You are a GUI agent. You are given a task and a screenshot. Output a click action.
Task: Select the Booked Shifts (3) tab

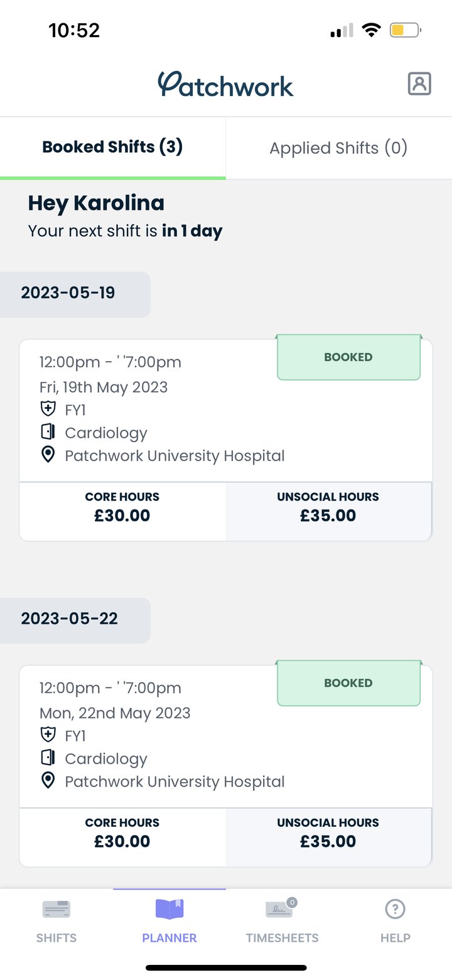112,147
